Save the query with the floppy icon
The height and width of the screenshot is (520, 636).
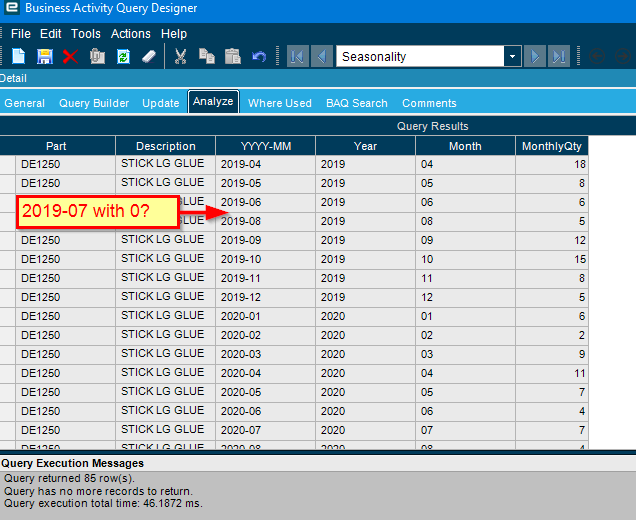point(45,56)
